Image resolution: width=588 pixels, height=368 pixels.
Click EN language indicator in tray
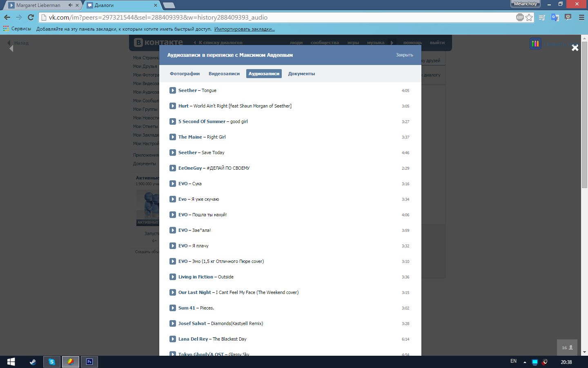click(513, 361)
